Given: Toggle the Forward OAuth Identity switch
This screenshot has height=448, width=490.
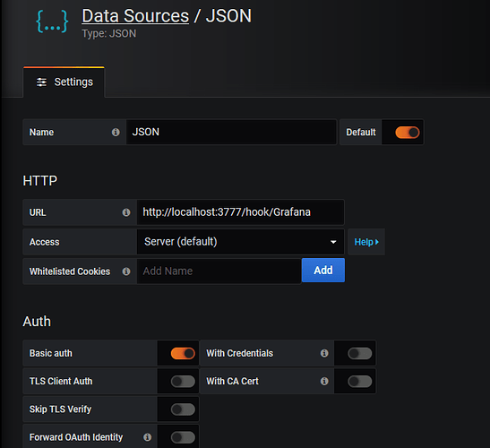Looking at the screenshot, I should coord(183,437).
